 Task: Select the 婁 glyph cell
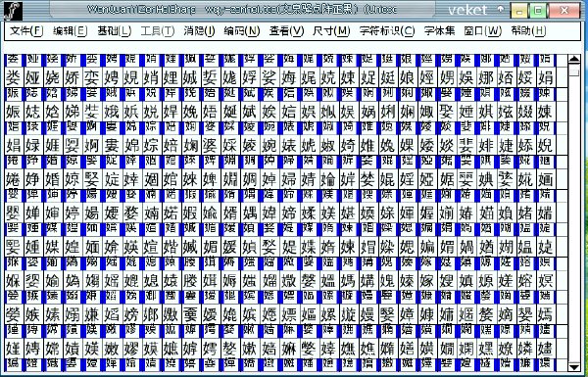point(112,145)
